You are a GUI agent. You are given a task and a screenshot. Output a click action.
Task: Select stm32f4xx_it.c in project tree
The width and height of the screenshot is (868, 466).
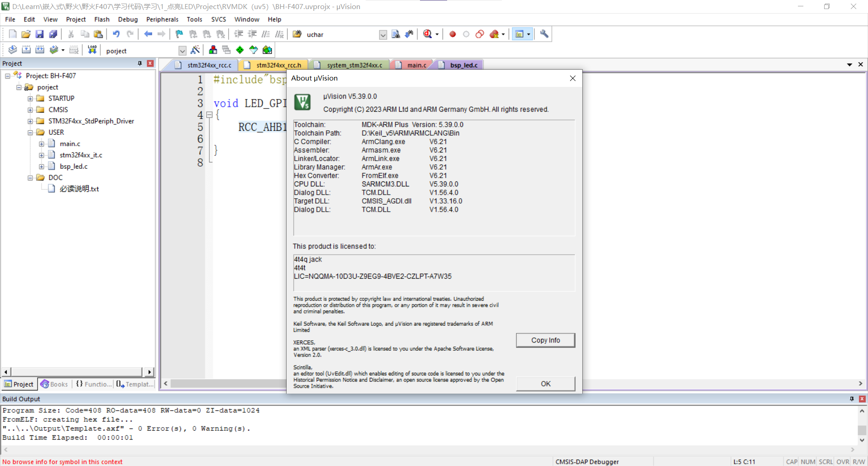click(81, 155)
